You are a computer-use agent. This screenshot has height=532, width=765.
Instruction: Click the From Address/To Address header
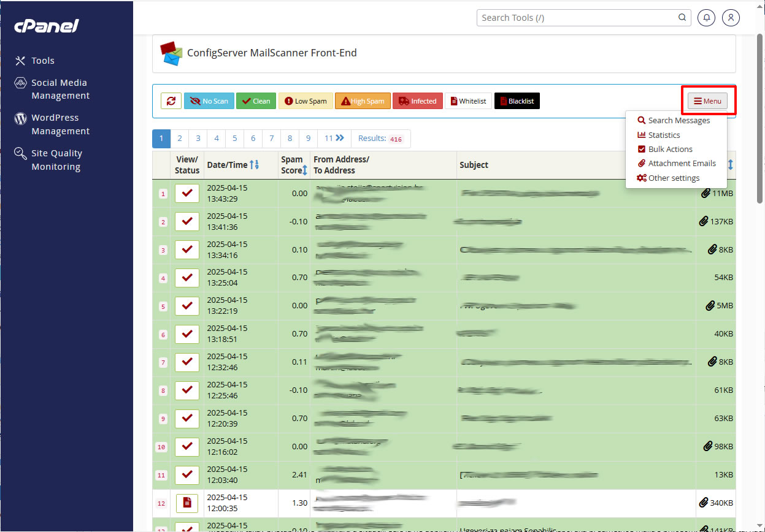tap(341, 165)
